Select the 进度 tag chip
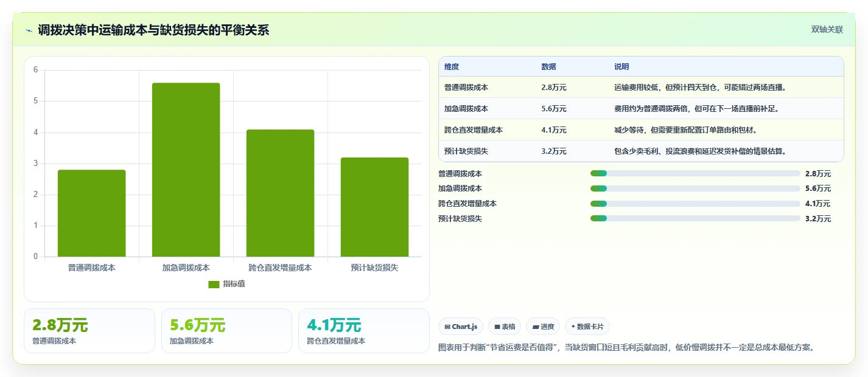This screenshot has width=868, height=377. pos(543,327)
